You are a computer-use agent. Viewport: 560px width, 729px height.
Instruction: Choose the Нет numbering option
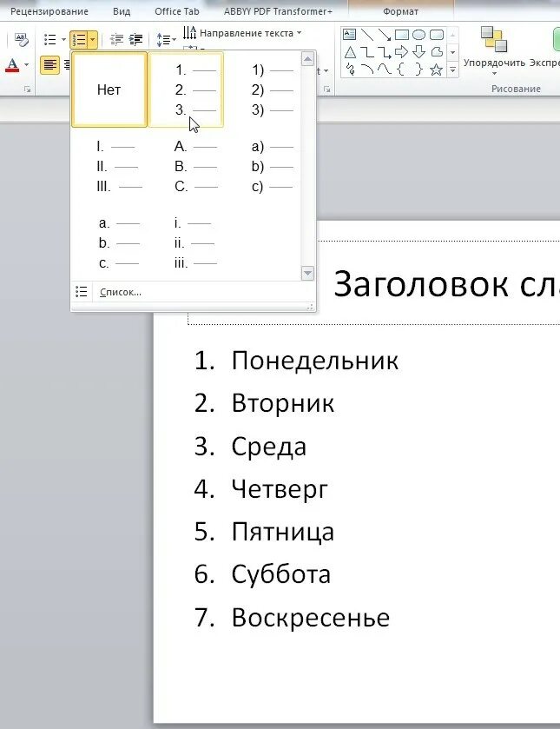click(x=109, y=89)
